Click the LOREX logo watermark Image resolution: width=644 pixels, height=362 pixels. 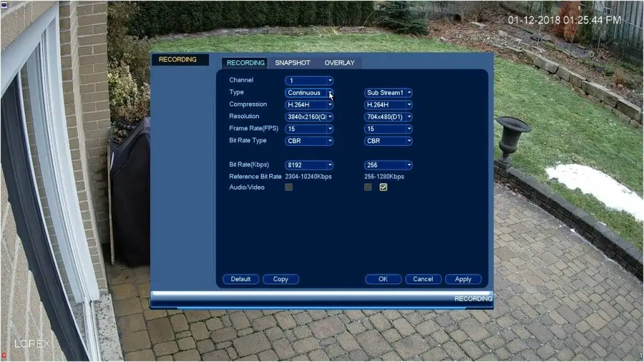(32, 344)
